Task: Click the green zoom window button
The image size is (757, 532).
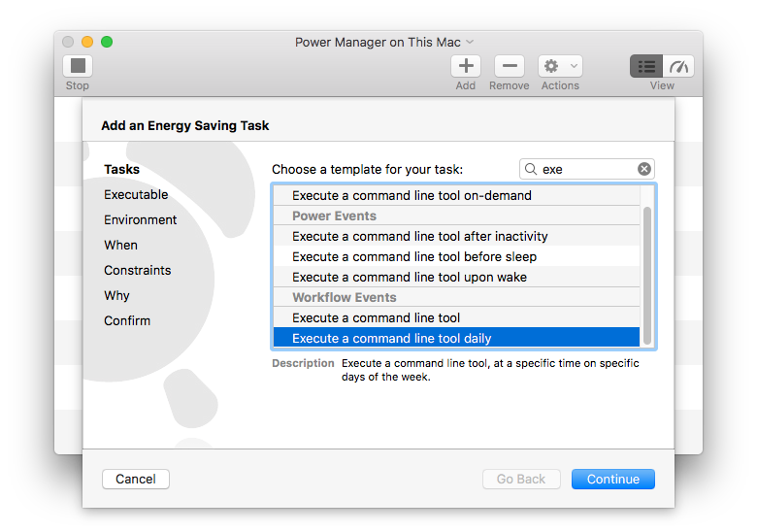Action: click(x=107, y=42)
